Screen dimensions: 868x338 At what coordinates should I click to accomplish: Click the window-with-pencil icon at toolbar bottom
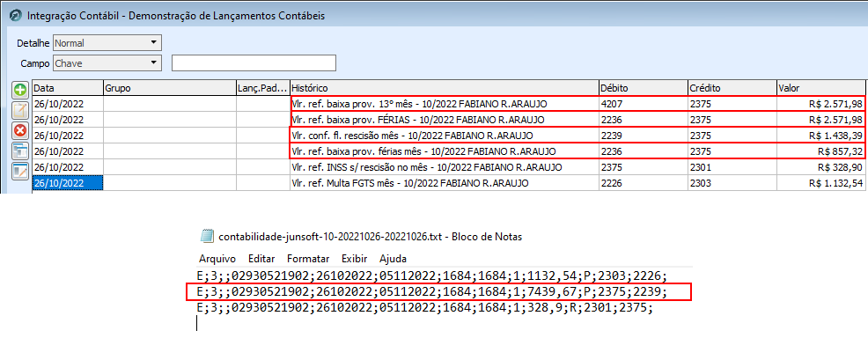pyautogui.click(x=20, y=171)
